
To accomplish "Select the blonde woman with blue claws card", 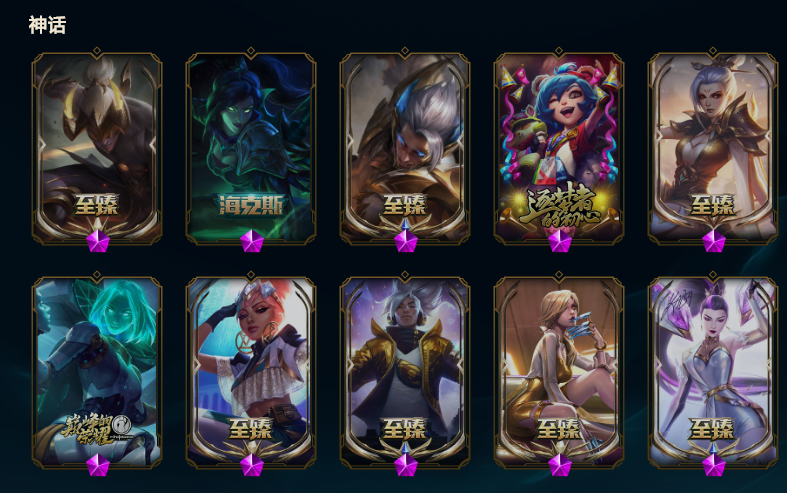I will tap(559, 372).
